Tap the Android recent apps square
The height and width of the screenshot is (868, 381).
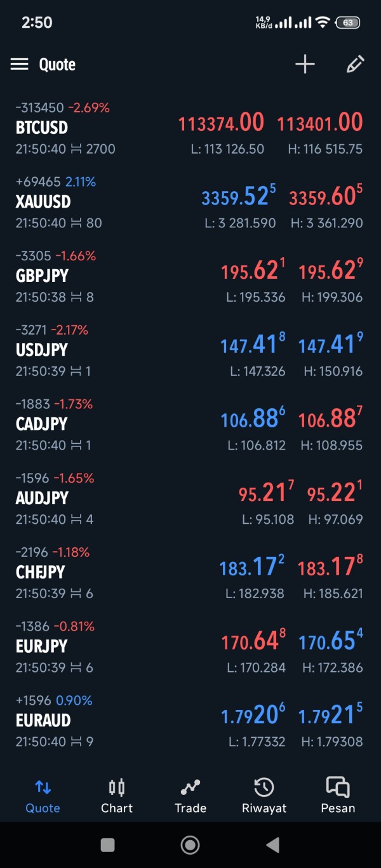pos(108,845)
